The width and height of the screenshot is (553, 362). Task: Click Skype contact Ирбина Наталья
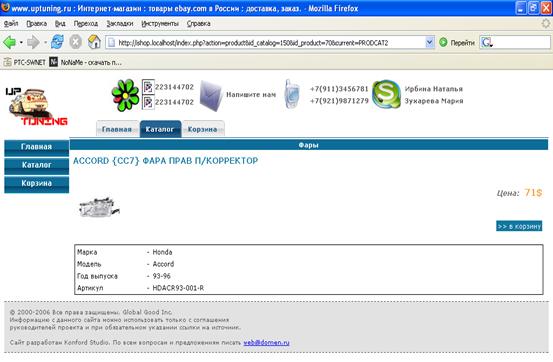coord(433,89)
